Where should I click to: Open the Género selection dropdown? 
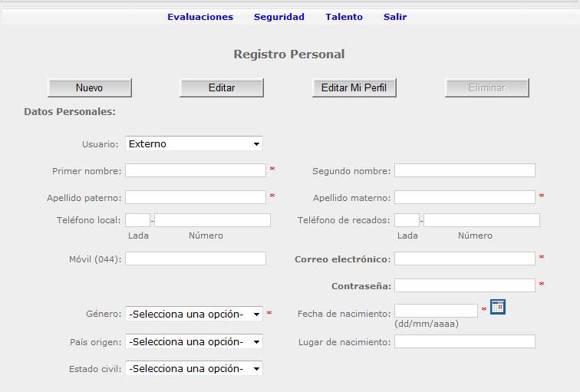194,314
